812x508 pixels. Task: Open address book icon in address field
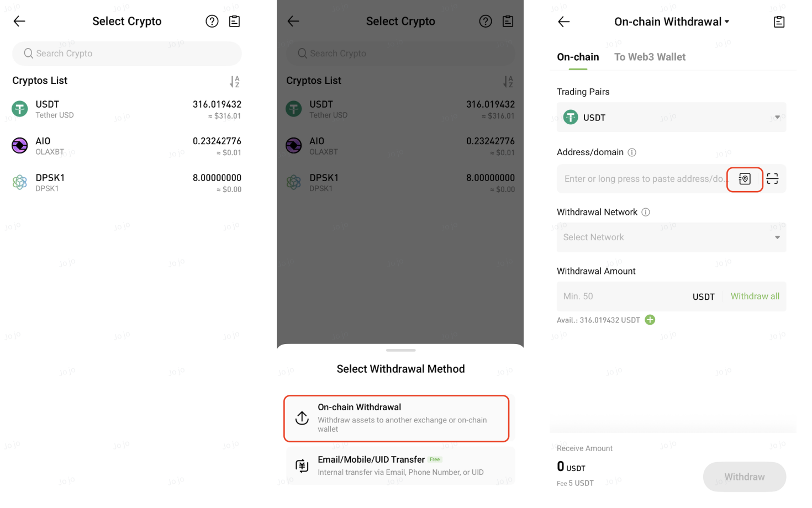[745, 179]
